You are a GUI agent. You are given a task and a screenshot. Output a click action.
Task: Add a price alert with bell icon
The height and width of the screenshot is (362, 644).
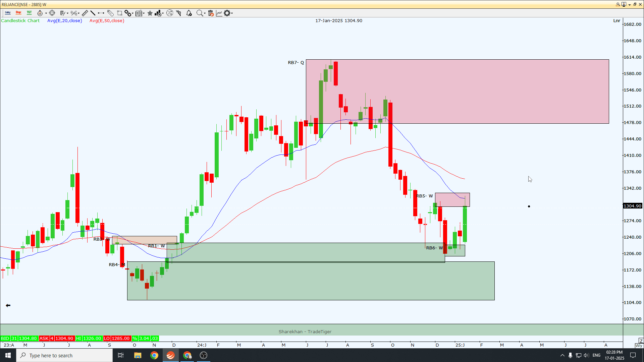(189, 13)
